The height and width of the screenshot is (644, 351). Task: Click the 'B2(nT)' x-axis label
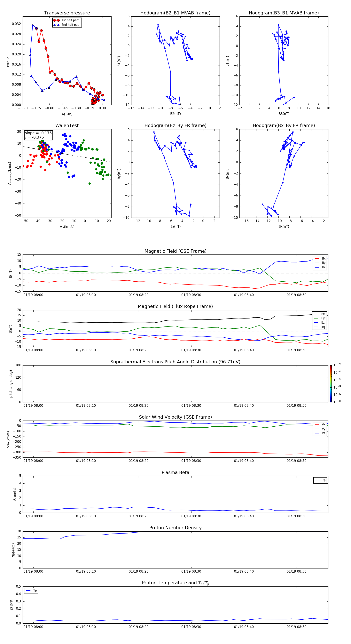coord(175,114)
